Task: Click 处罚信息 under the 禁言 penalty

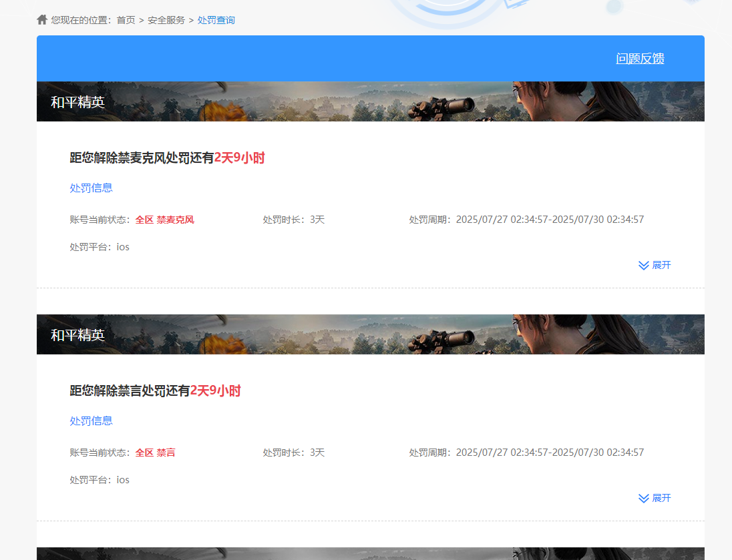Action: click(x=91, y=421)
